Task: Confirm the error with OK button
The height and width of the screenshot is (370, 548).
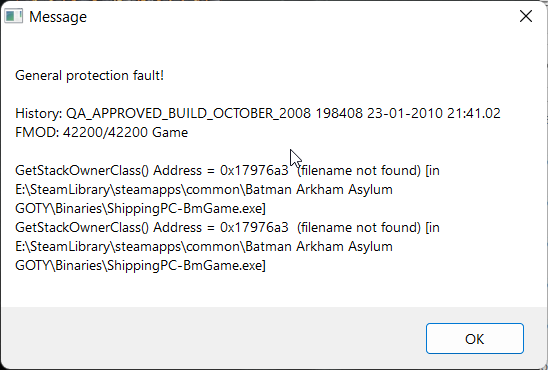Action: click(475, 339)
